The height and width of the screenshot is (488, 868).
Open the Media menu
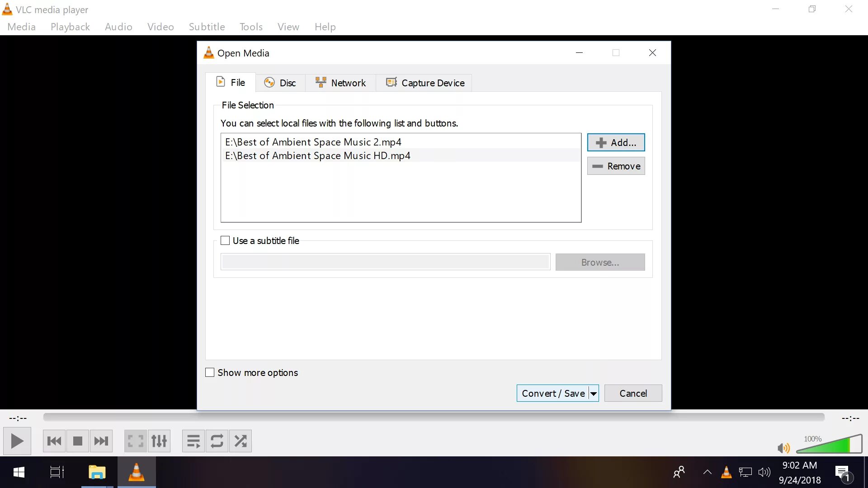point(21,27)
